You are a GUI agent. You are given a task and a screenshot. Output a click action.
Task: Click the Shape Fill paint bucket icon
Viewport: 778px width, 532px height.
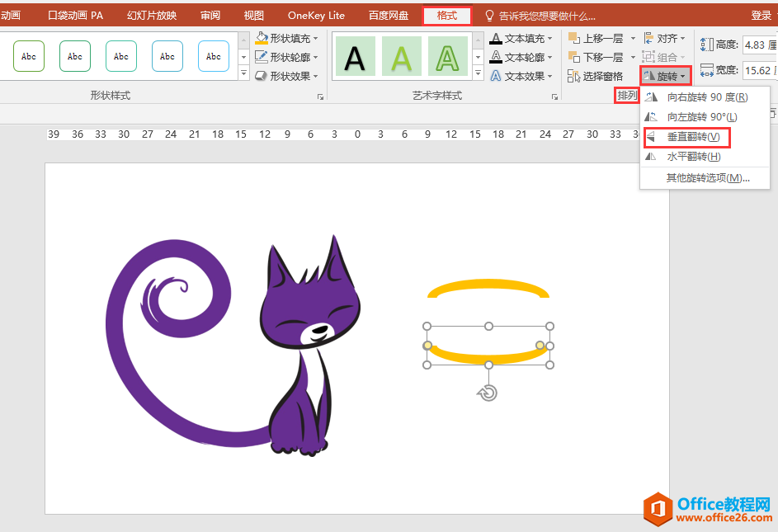(x=262, y=38)
